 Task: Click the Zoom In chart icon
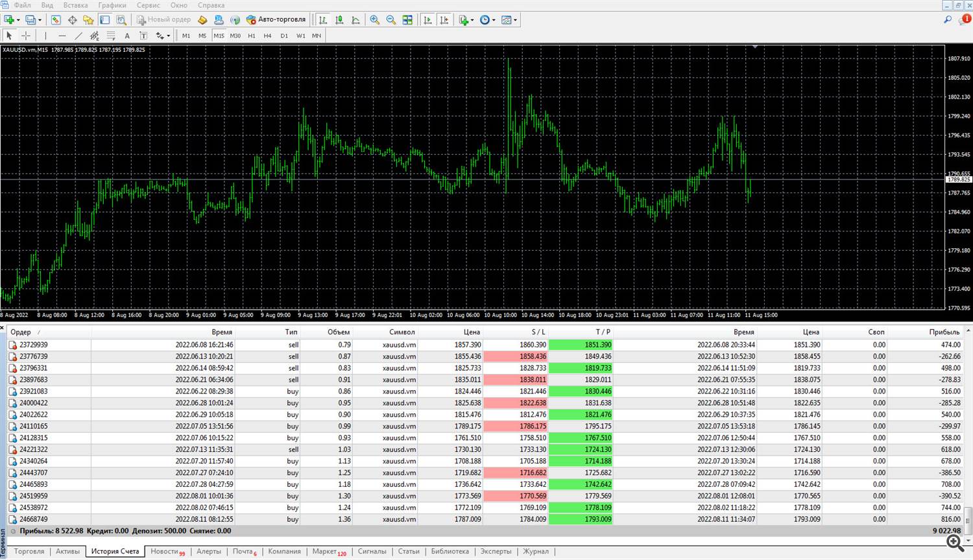[375, 20]
